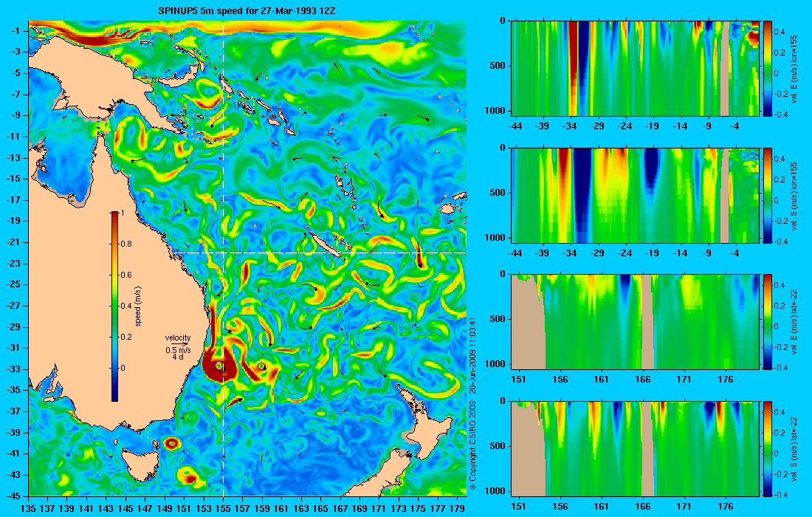Click longitude tick "179" on the main map axis
This screenshot has width=812, height=517.
[x=457, y=509]
